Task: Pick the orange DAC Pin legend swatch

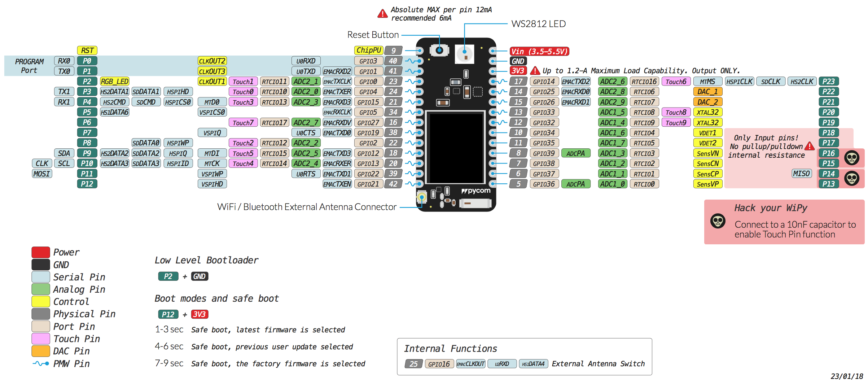Action: [41, 351]
